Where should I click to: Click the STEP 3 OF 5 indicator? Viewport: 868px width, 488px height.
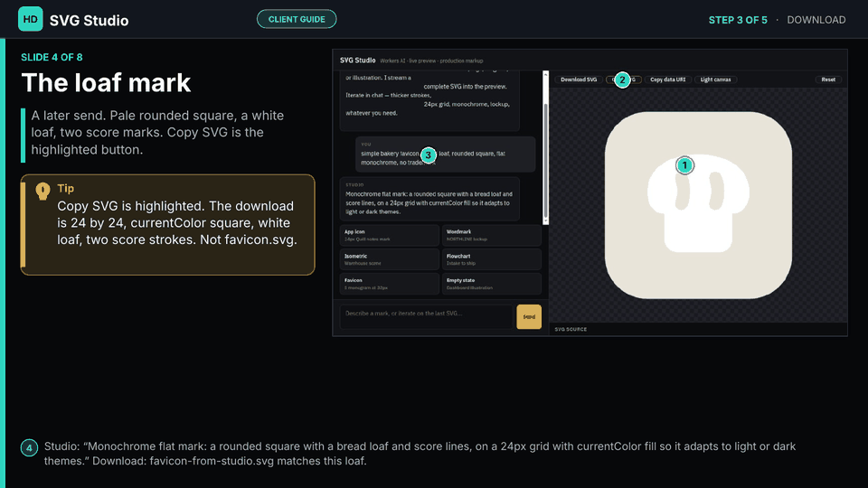[738, 20]
